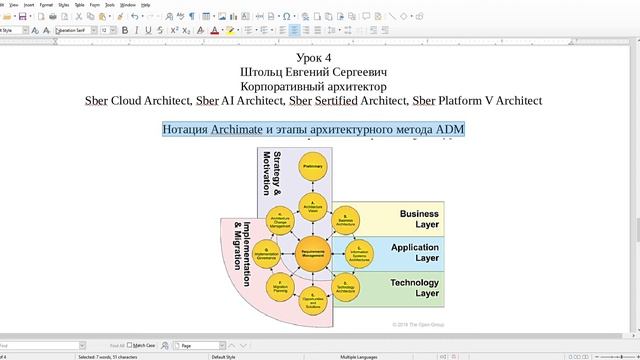The width and height of the screenshot is (640, 360).
Task: Click the Print icon in toolbar
Action: 53,16
